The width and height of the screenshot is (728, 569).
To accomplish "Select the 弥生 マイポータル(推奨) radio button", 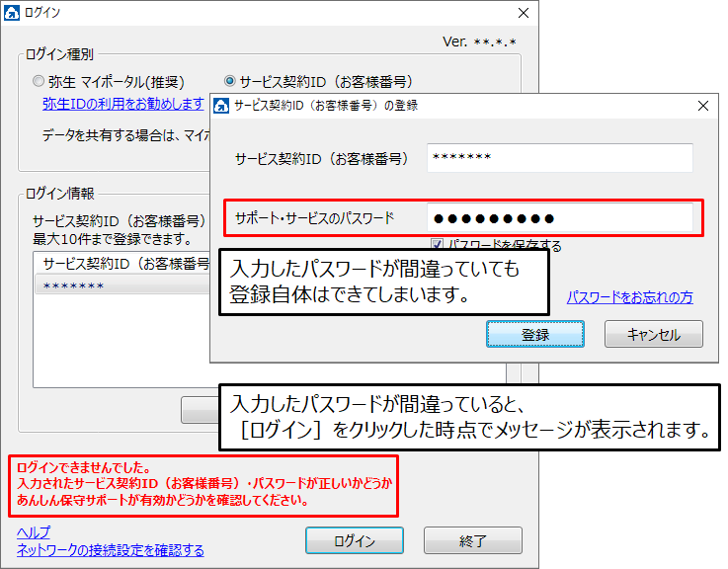I will coord(39,81).
